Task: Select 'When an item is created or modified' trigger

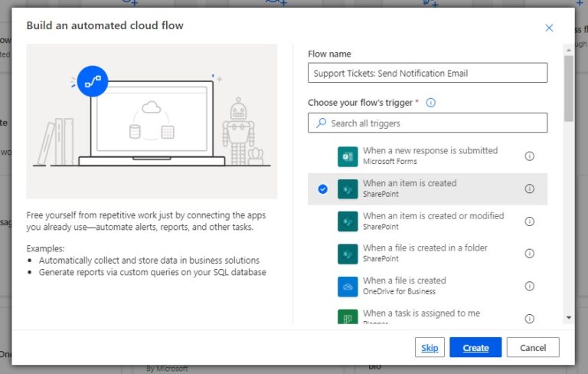Action: pos(433,221)
